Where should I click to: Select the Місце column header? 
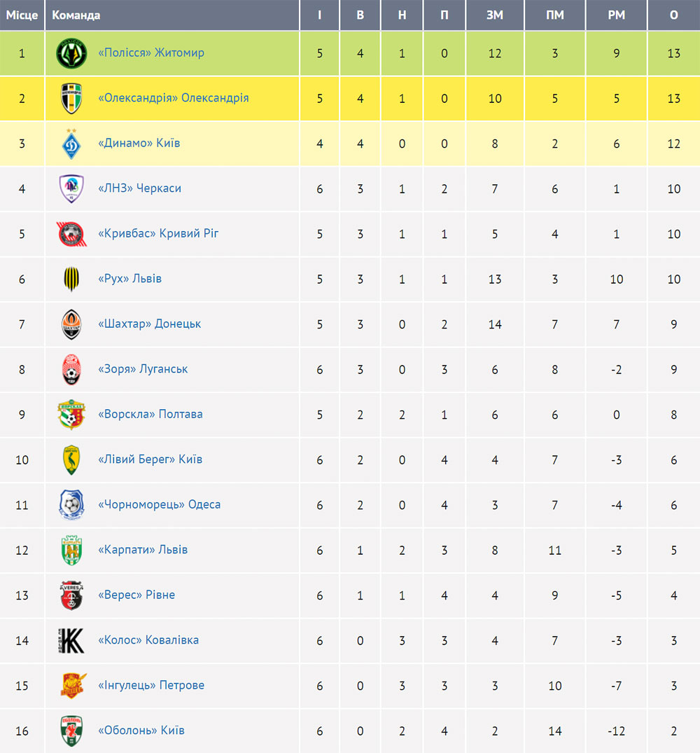tap(22, 15)
